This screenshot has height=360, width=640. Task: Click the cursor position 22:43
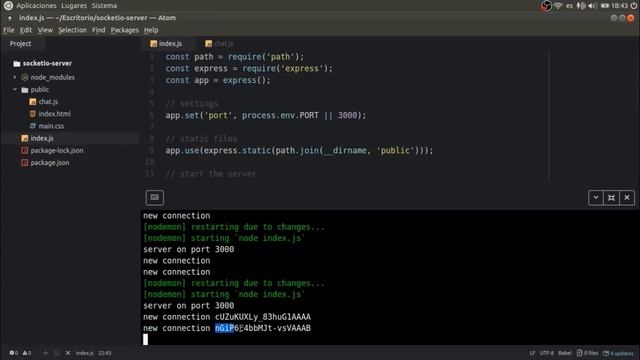[x=104, y=353]
